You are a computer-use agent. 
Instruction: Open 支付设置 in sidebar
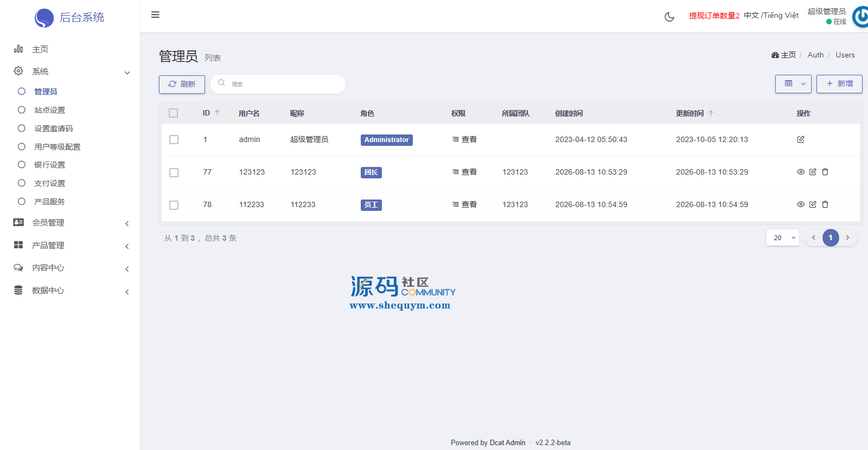tap(49, 183)
